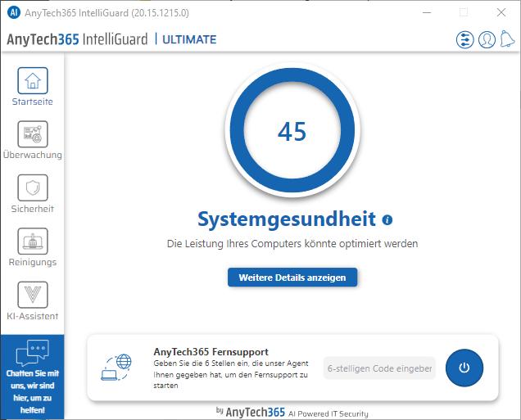The image size is (521, 420).
Task: Go to the Sicherheit shield section
Action: [33, 188]
